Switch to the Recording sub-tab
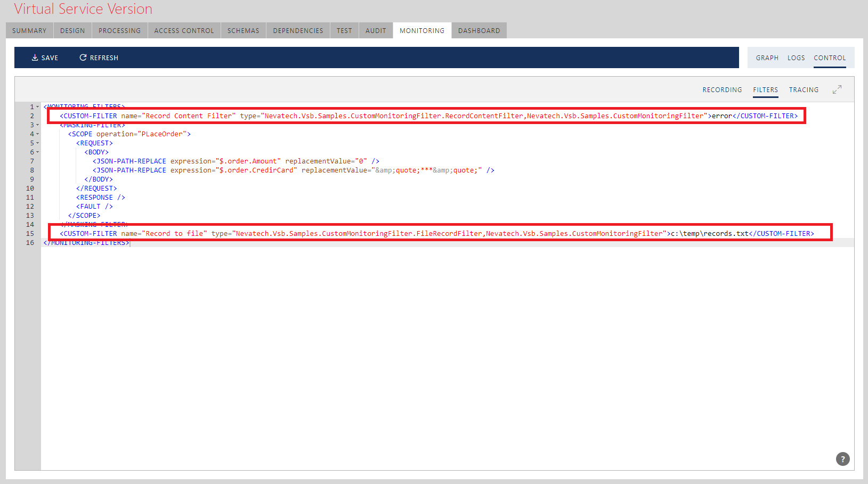The width and height of the screenshot is (868, 484). pos(722,90)
